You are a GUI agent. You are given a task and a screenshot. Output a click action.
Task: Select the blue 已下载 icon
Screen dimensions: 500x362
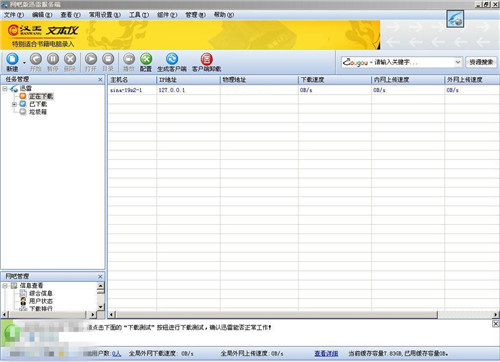click(x=23, y=104)
